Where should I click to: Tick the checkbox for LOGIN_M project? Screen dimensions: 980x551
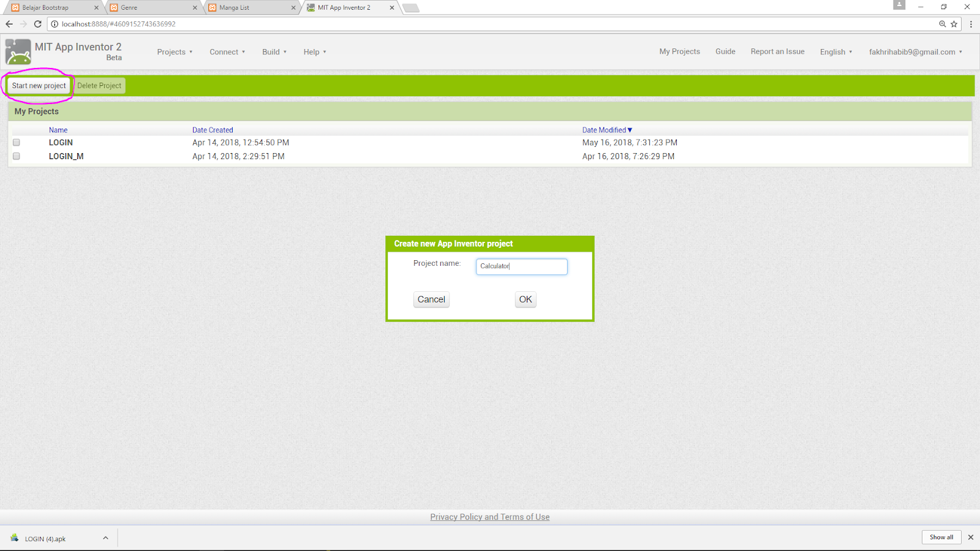17,156
